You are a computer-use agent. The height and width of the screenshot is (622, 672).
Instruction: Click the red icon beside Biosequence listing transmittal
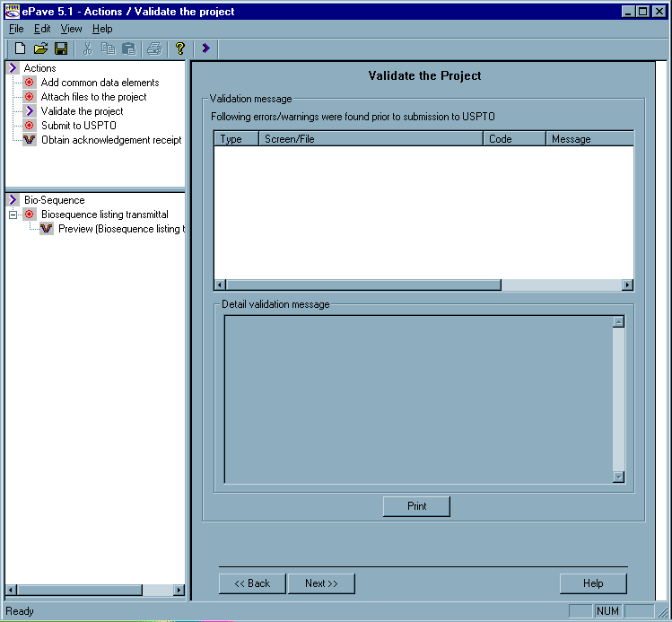click(x=29, y=215)
